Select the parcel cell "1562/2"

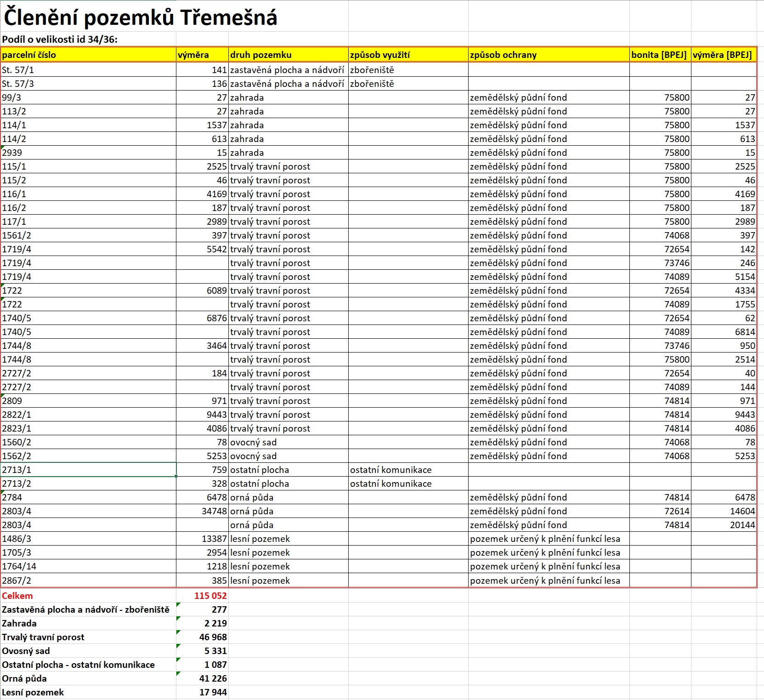pyautogui.click(x=89, y=456)
